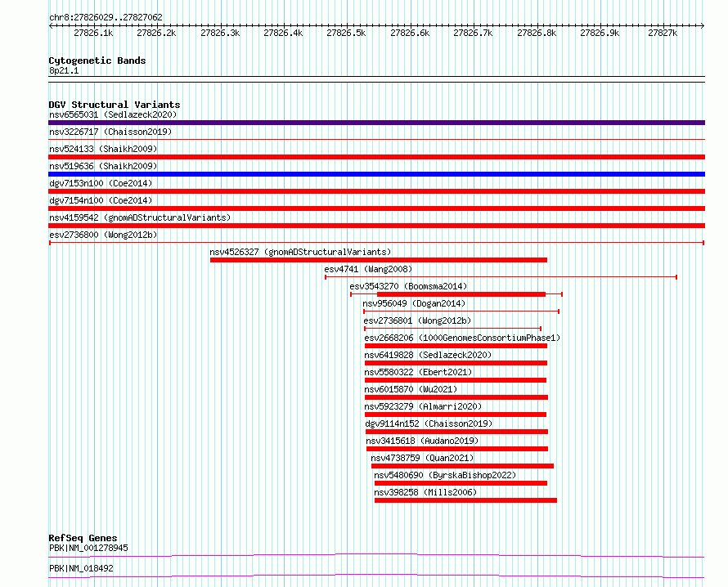The width and height of the screenshot is (728, 587).
Task: Click nsv5923279 (Almarri2020) label
Action: 423,406
